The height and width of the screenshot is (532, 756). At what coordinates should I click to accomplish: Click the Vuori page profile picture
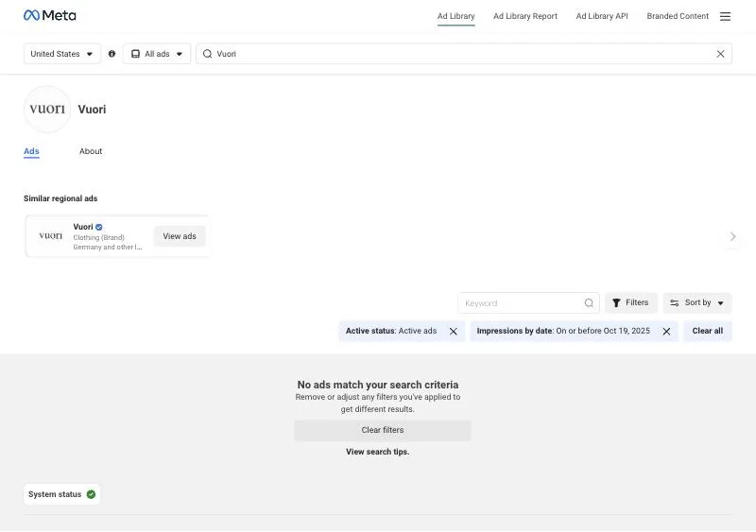[47, 110]
